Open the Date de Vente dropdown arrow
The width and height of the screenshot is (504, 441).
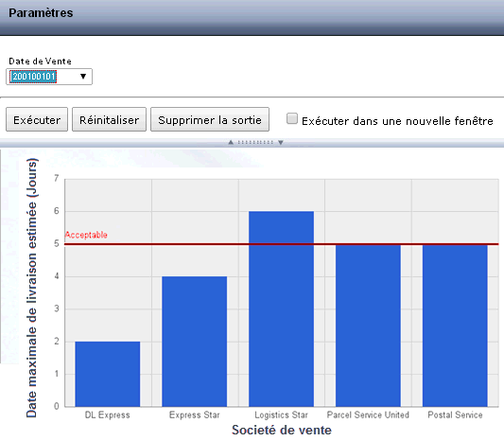83,77
